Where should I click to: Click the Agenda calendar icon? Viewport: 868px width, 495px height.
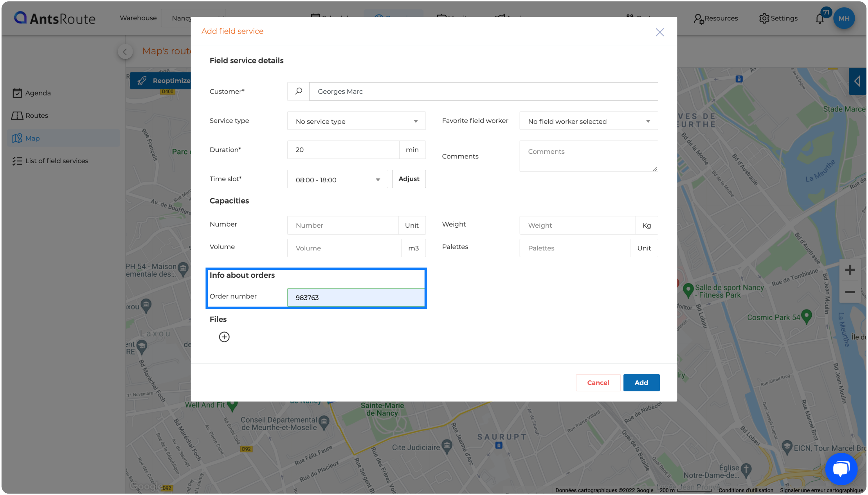pyautogui.click(x=17, y=93)
